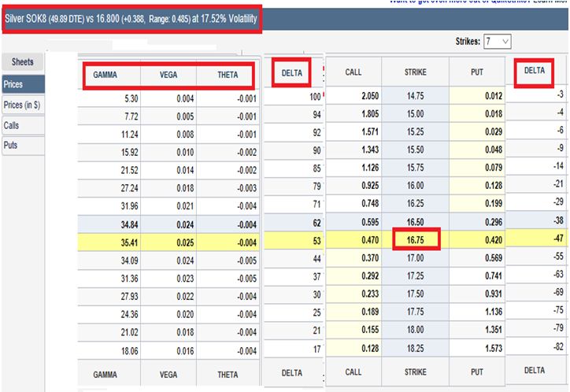Viewport: 570px width, 392px height.
Task: Select the 18.00 strike cell
Action: tap(416, 330)
